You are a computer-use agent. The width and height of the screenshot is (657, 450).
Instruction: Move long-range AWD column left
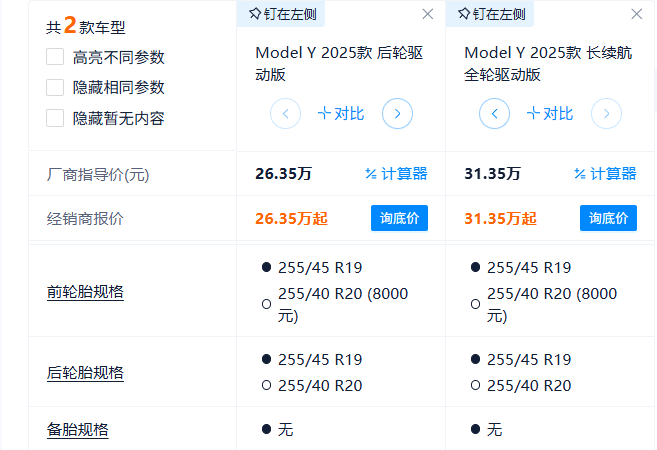(494, 114)
